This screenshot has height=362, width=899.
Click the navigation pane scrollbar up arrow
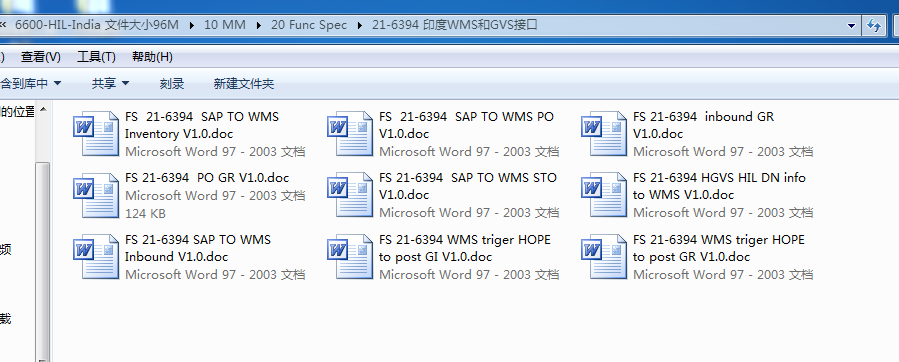tap(43, 109)
